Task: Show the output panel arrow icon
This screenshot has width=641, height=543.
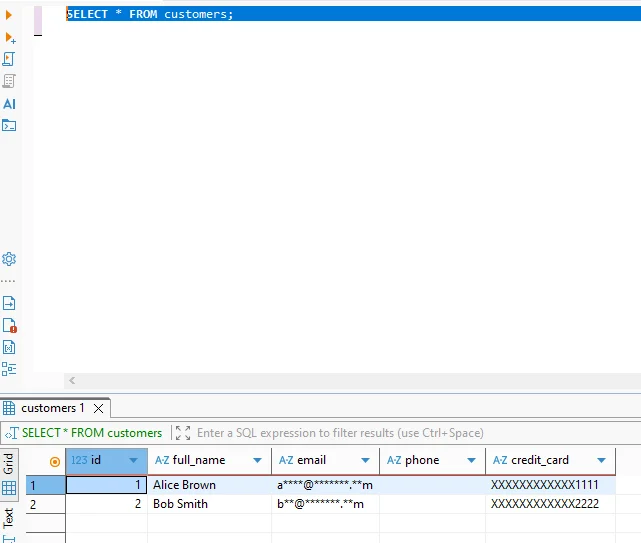Action: point(9,303)
